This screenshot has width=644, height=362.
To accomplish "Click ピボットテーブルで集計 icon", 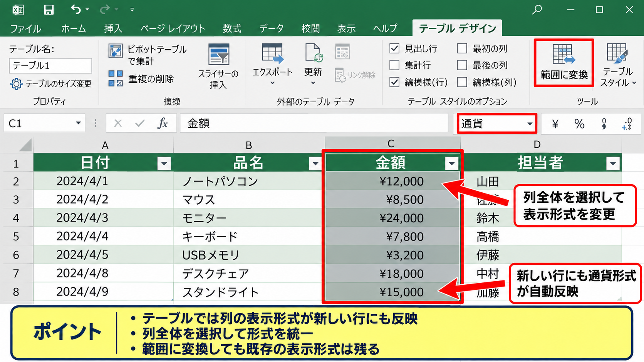I will click(x=116, y=51).
